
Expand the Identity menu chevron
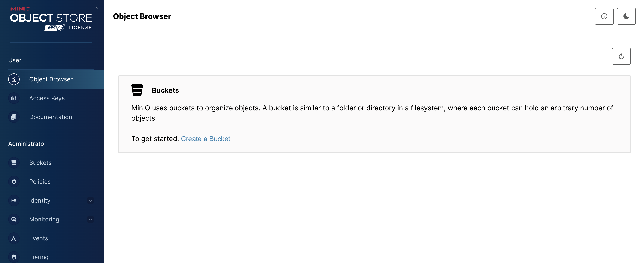[91, 200]
